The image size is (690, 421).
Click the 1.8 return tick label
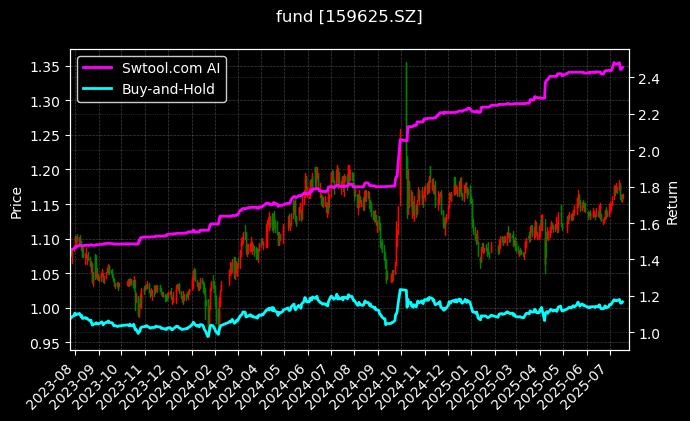tap(646, 188)
